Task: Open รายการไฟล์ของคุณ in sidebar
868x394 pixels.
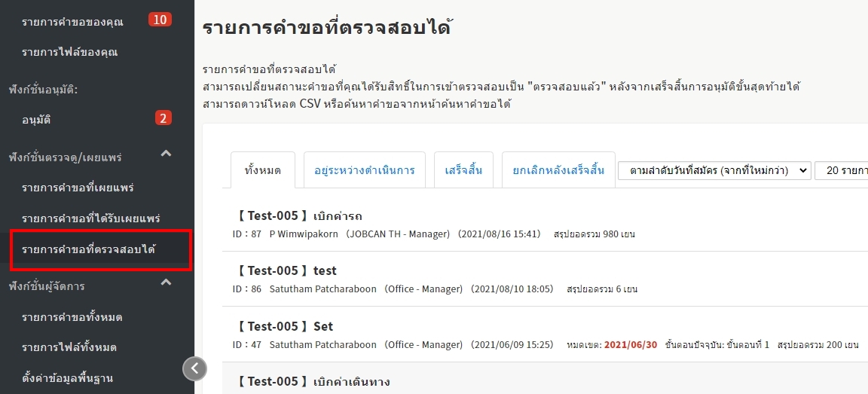Action: point(69,52)
